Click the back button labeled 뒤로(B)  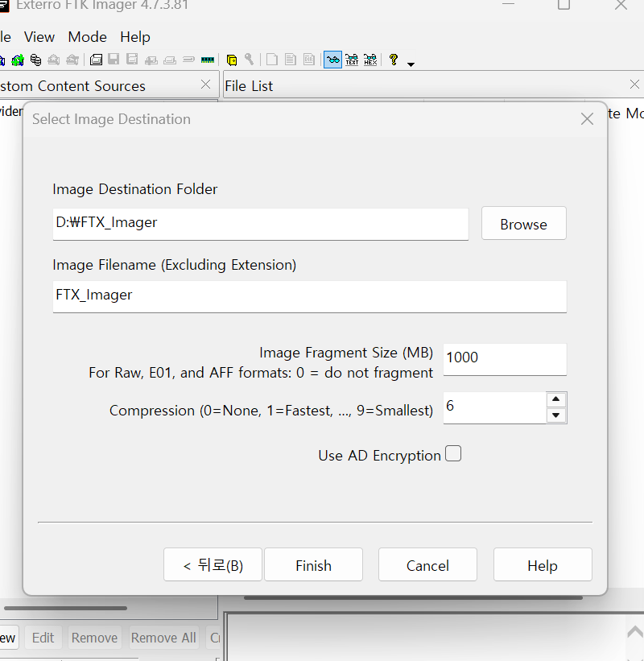point(213,565)
